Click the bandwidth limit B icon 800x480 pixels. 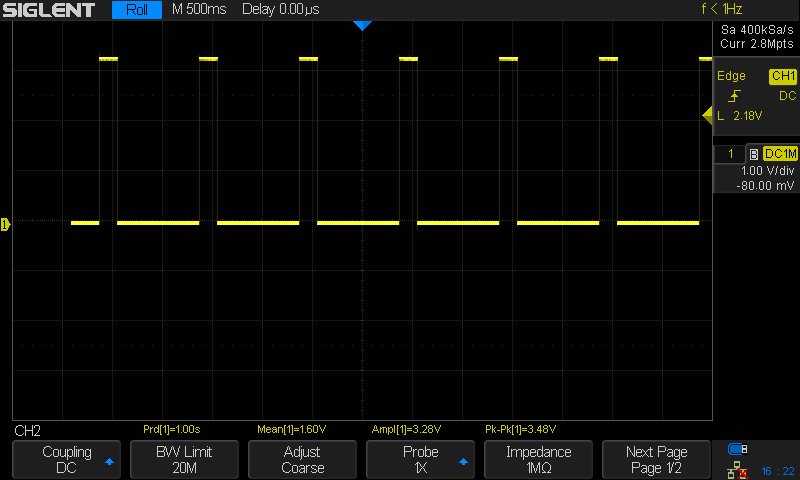coord(754,154)
